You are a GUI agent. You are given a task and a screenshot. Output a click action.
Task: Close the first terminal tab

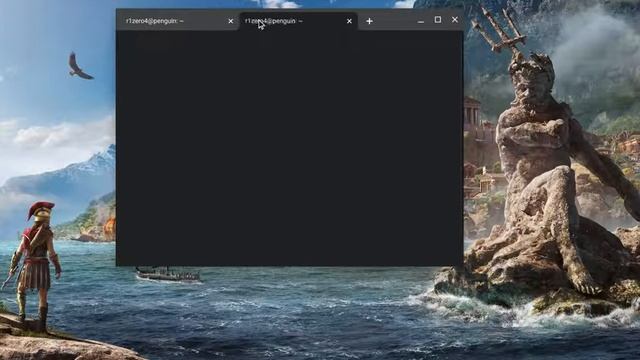tap(231, 21)
